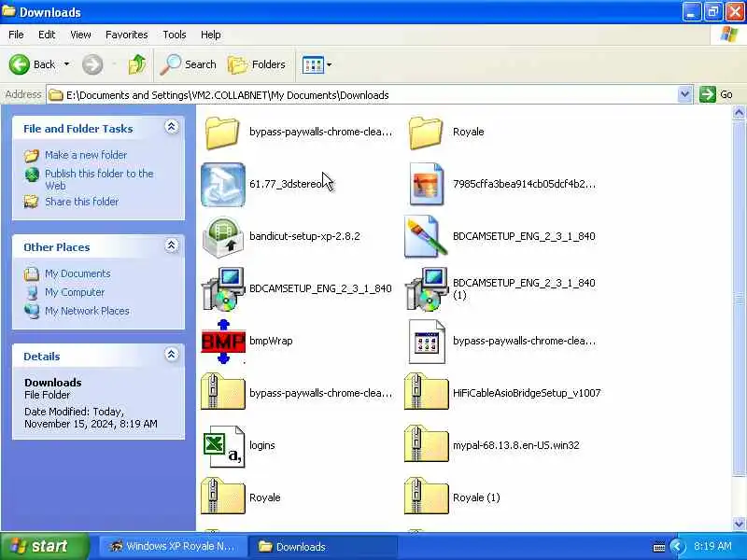Open the Start menu
The height and width of the screenshot is (560, 747).
pyautogui.click(x=44, y=546)
